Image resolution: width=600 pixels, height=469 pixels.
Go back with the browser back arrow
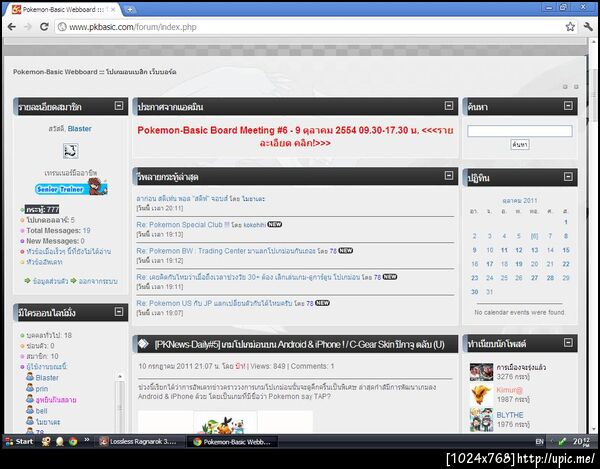click(x=12, y=27)
